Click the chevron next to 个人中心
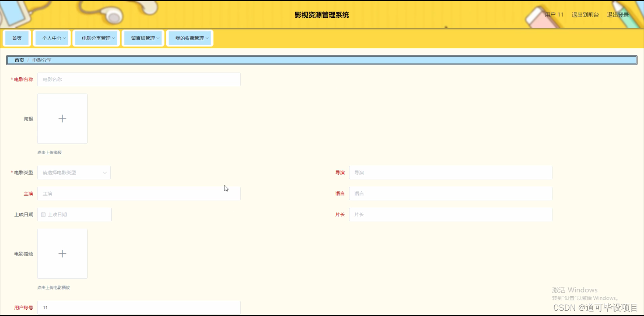Image resolution: width=644 pixels, height=316 pixels. coord(65,38)
